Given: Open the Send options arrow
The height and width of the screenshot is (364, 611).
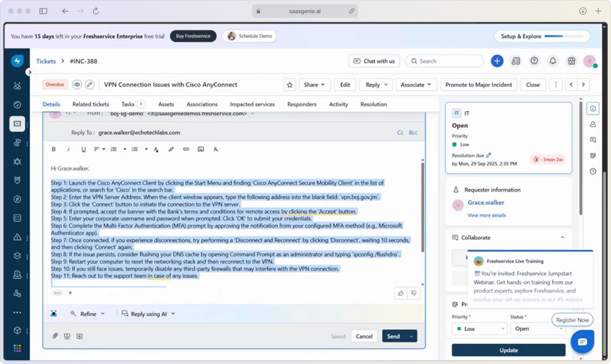Looking at the screenshot, I should point(411,336).
